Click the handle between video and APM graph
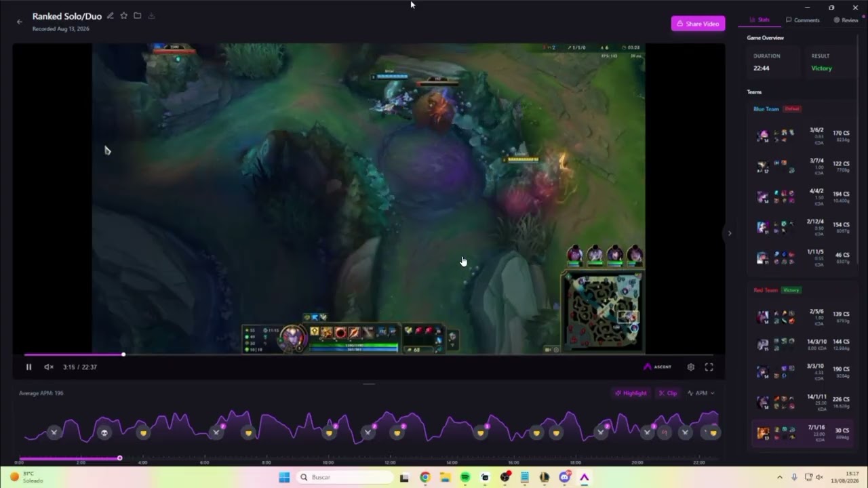 tap(369, 384)
